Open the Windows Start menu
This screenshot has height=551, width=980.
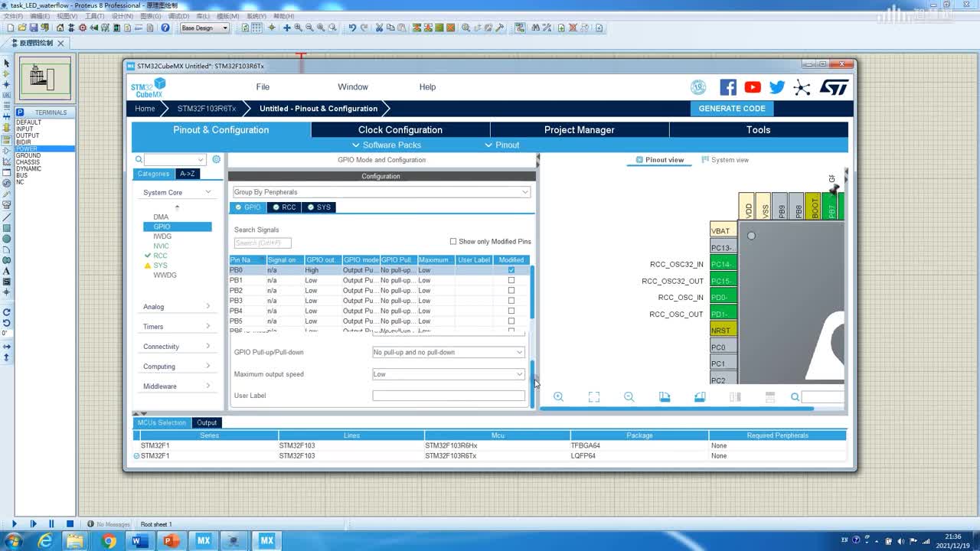click(13, 541)
